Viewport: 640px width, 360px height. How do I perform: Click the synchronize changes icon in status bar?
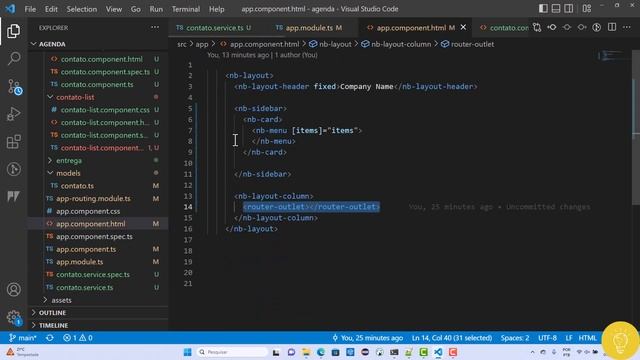[50, 338]
